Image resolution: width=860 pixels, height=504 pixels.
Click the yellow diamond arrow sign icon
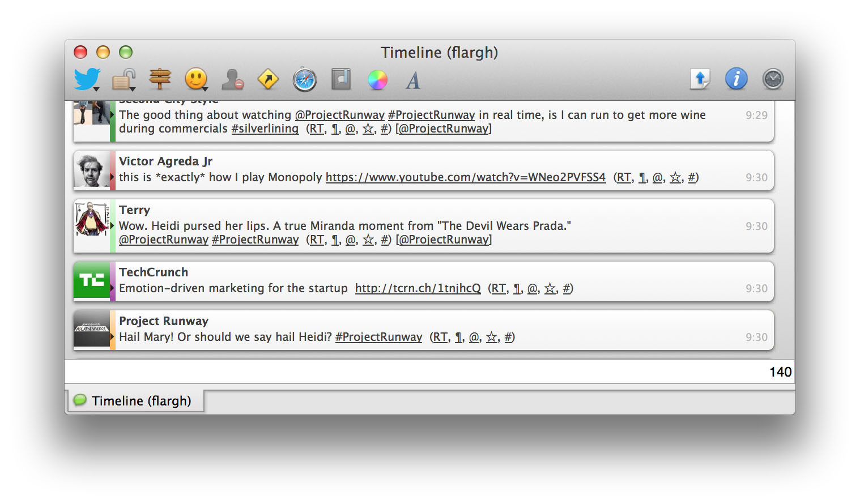pyautogui.click(x=268, y=79)
